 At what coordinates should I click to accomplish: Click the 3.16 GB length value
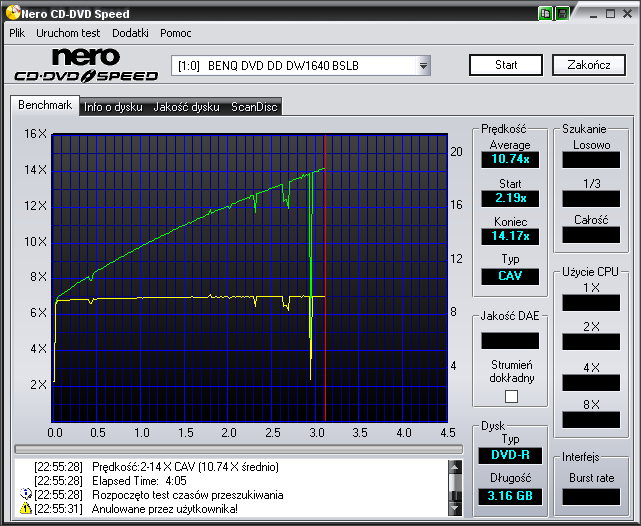pyautogui.click(x=510, y=496)
